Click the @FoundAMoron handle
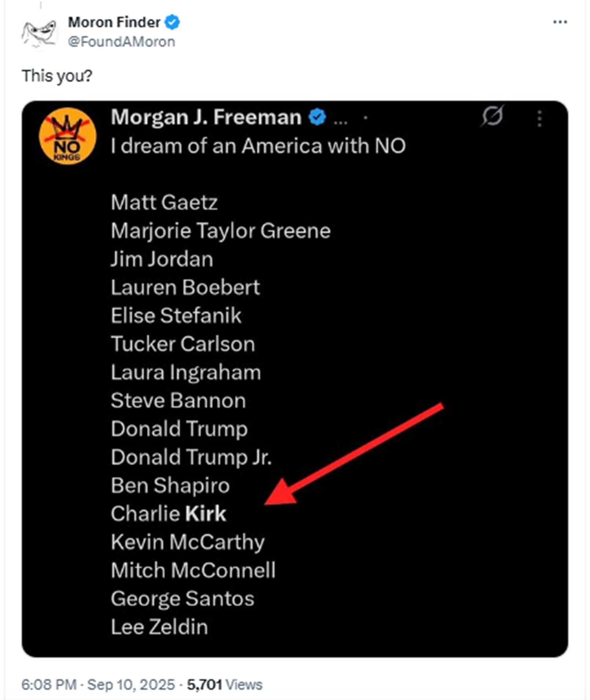Image resolution: width=590 pixels, height=700 pixels. 122,42
